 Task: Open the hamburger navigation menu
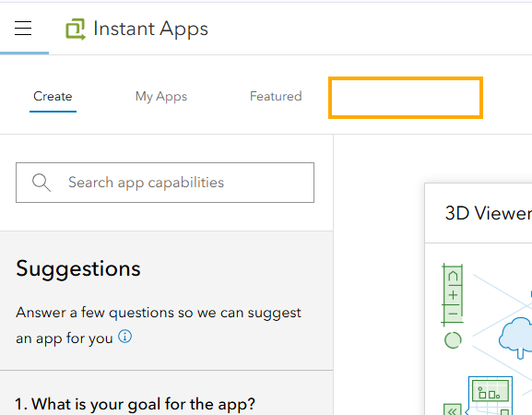click(x=23, y=29)
